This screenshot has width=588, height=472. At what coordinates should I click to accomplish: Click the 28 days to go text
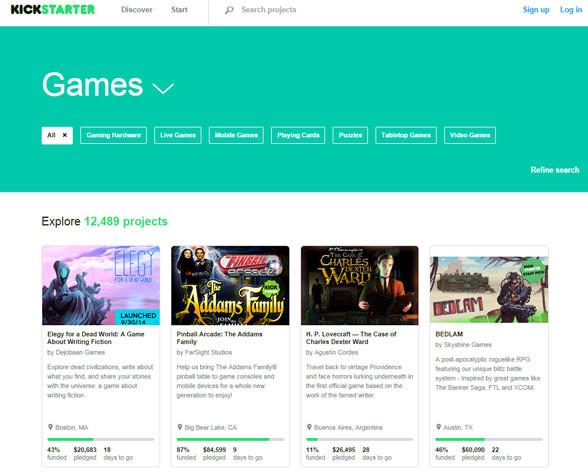[377, 454]
